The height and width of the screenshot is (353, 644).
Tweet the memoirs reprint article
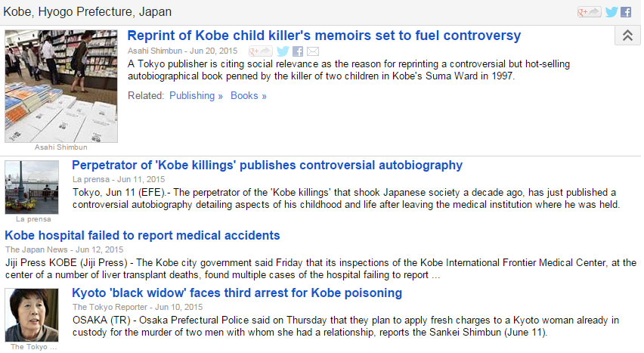click(283, 51)
